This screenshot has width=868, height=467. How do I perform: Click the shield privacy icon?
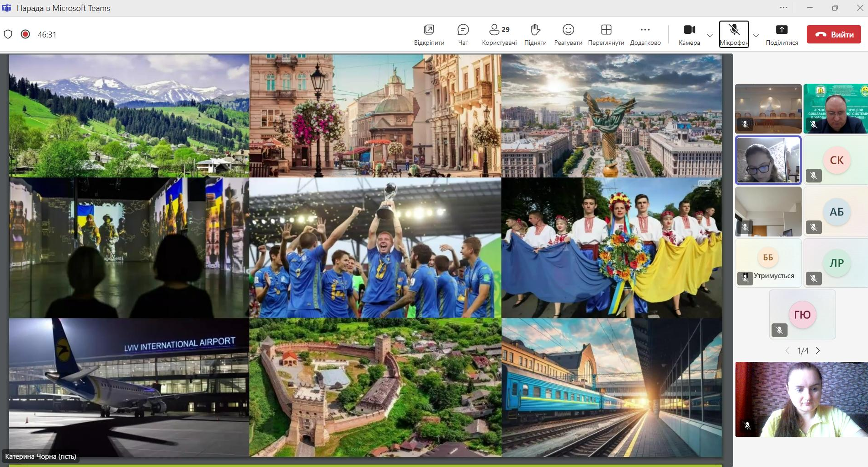8,34
